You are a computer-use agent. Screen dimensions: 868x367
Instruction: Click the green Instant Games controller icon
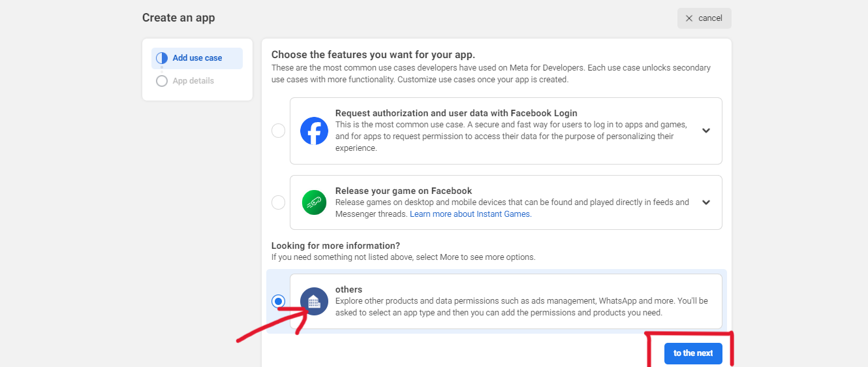(314, 202)
